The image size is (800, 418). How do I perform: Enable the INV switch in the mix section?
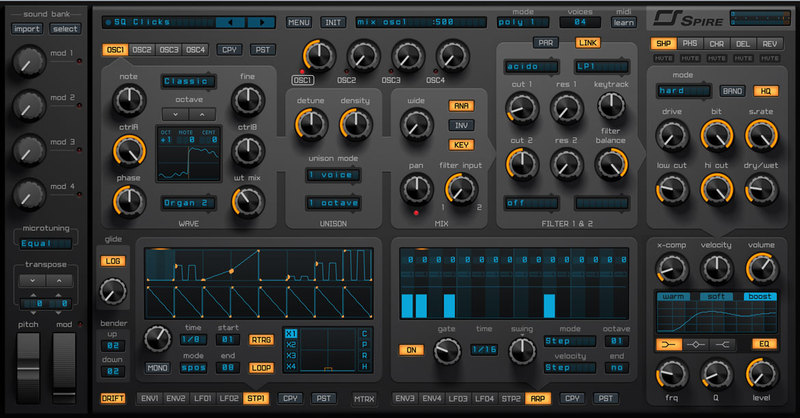[x=462, y=125]
